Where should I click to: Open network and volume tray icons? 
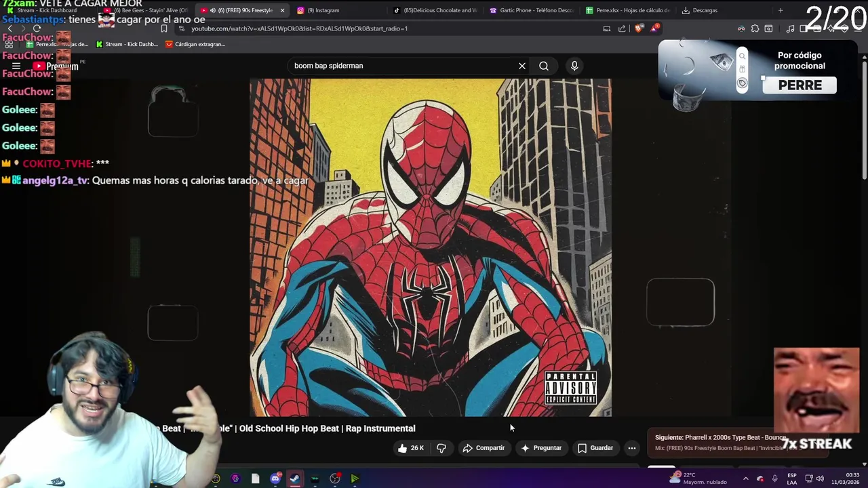(816, 479)
